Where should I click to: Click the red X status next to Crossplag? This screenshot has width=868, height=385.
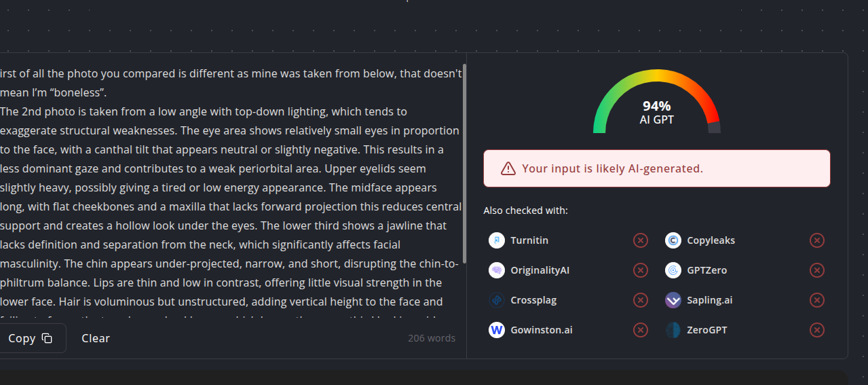(641, 300)
